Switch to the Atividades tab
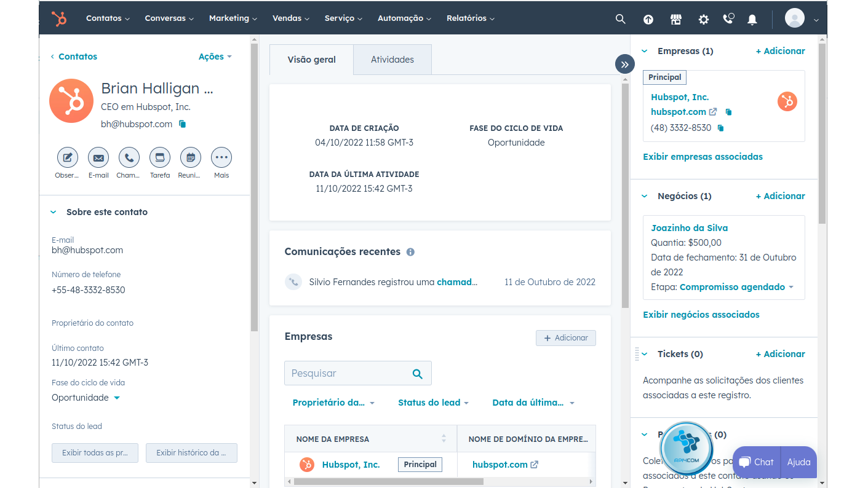Image resolution: width=868 pixels, height=488 pixels. (392, 60)
